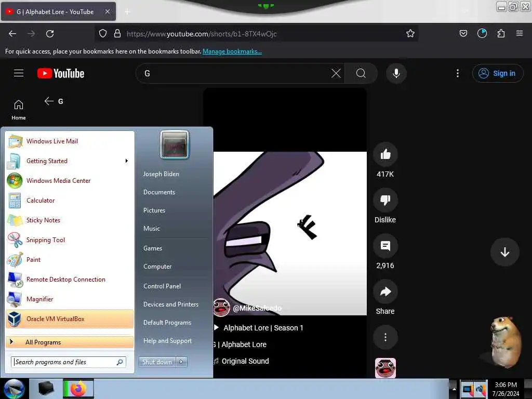Open more actions three-dot button under Share
Screen dimensions: 532x399
(385, 337)
